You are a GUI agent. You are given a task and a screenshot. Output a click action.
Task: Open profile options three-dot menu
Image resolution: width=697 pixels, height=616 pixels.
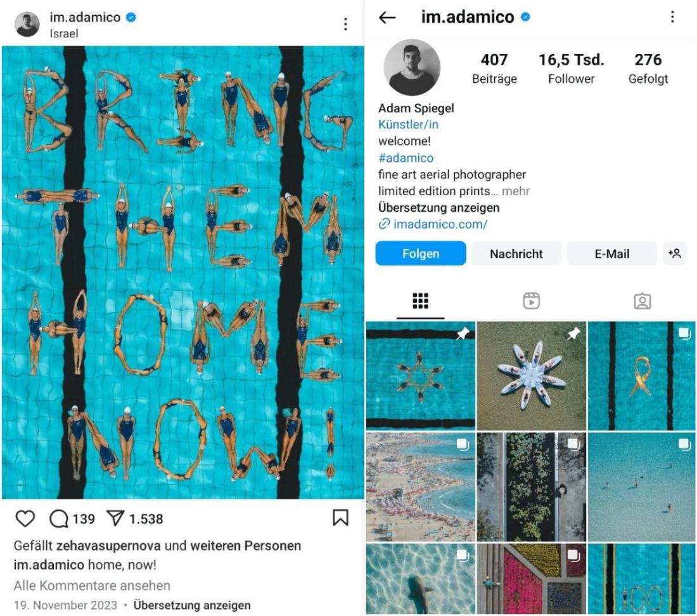672,17
